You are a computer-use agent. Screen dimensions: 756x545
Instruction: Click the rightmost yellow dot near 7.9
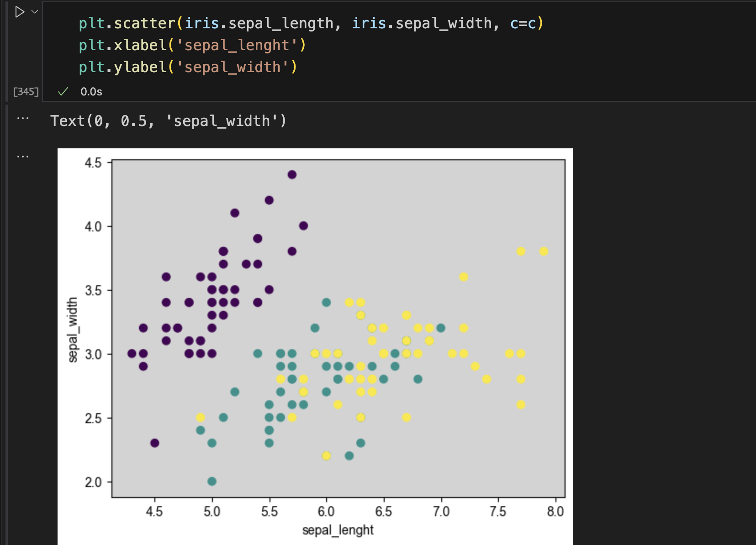[x=544, y=251]
